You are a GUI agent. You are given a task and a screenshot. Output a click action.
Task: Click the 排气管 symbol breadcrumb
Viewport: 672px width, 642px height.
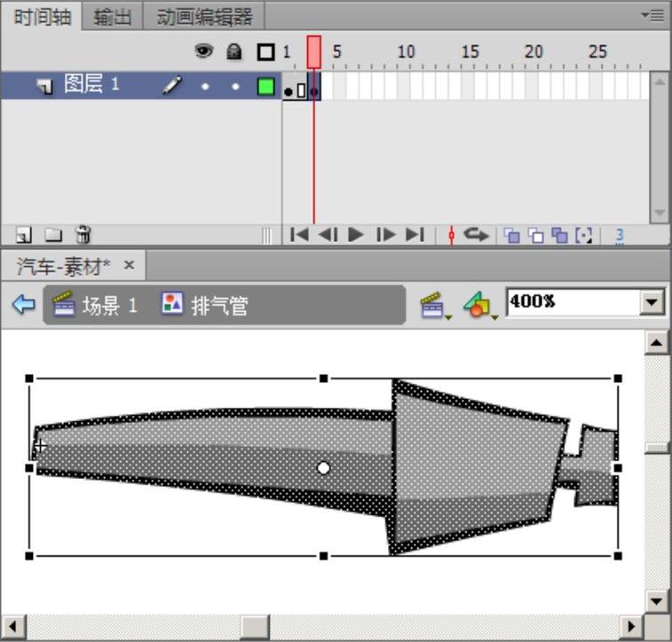[205, 305]
